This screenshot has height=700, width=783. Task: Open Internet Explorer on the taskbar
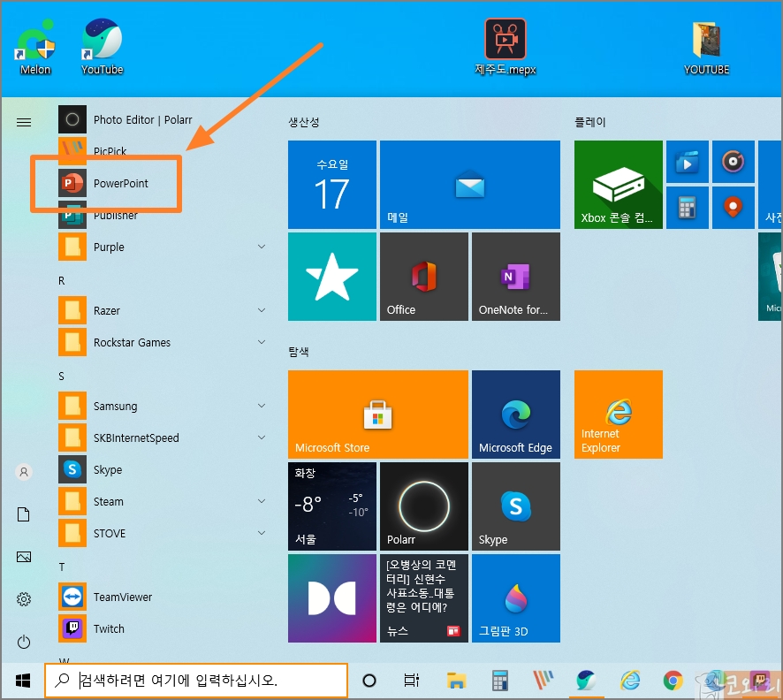tap(630, 680)
